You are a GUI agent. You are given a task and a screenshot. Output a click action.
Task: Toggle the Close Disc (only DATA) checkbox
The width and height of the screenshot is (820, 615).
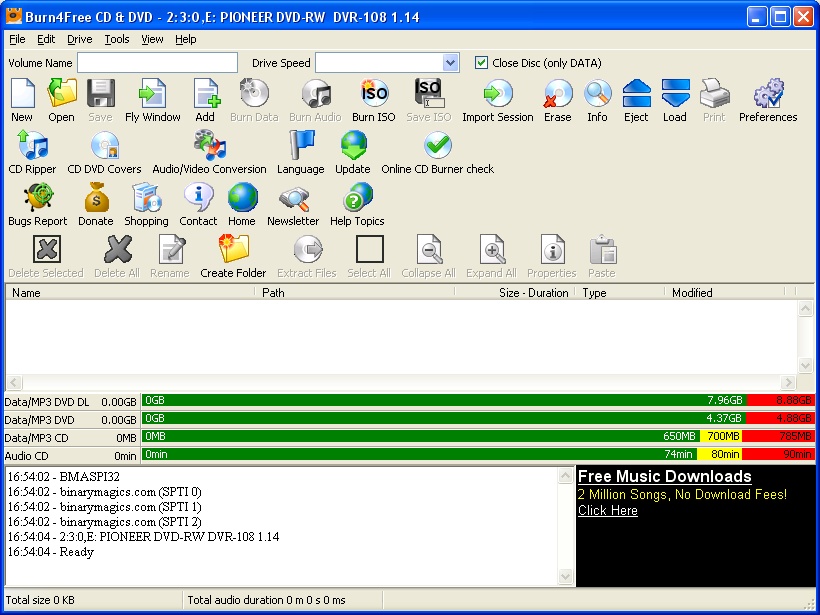click(481, 63)
